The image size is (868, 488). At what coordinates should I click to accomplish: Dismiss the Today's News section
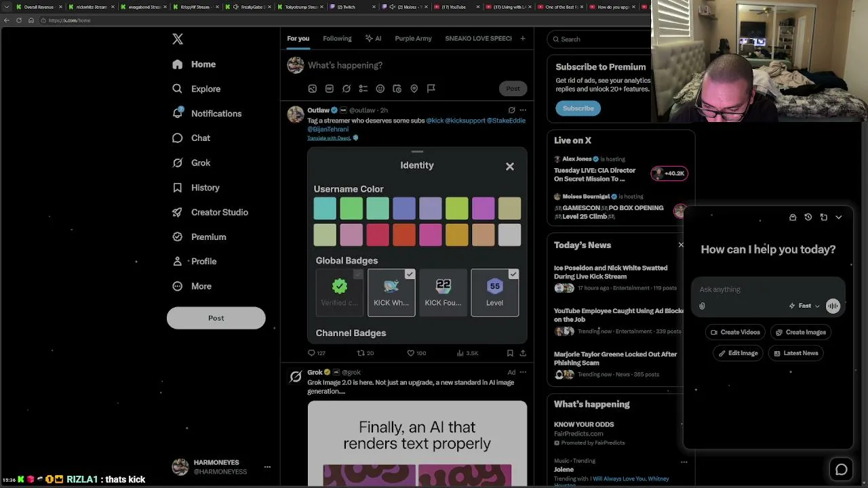tap(682, 245)
